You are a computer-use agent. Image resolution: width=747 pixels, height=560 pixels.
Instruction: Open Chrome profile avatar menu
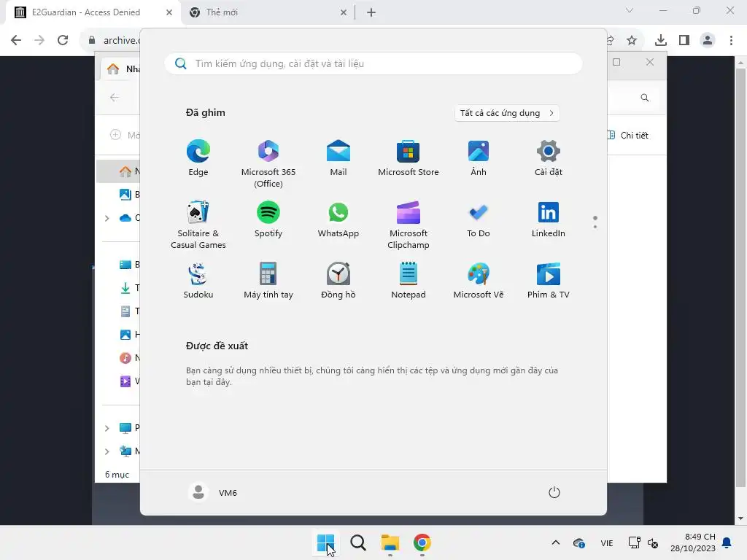[708, 40]
